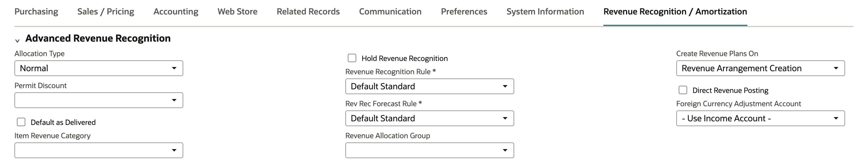
Task: Toggle the Direct Revenue Posting checkbox
Action: (683, 90)
